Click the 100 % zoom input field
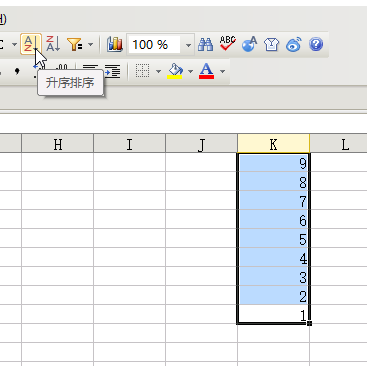 click(x=154, y=44)
